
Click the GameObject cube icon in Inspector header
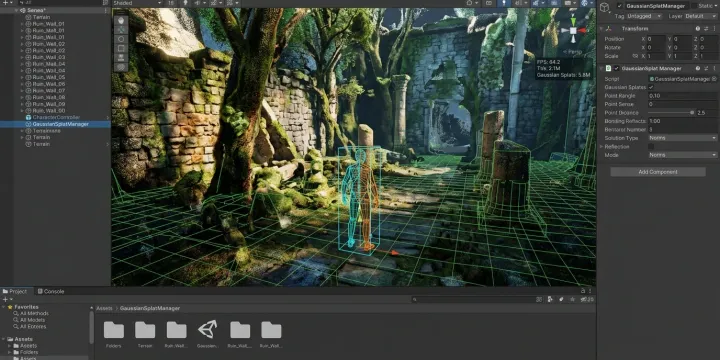606,6
